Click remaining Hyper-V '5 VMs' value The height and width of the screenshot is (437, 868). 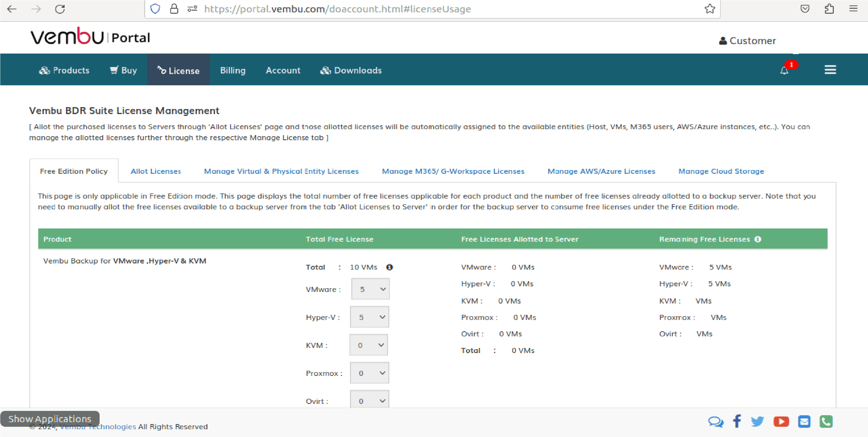[719, 283]
